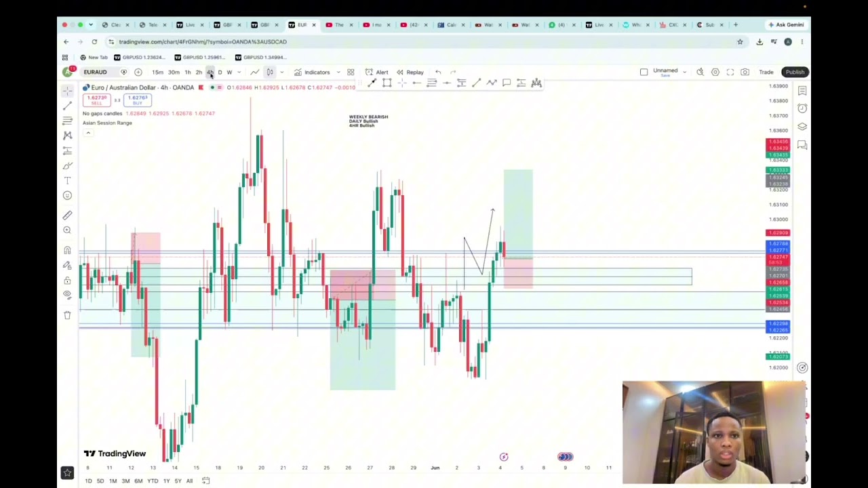Open the New Tab bookmark
This screenshot has height=488, width=868.
93,58
